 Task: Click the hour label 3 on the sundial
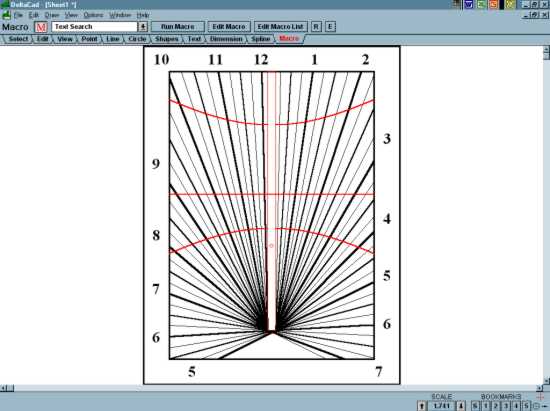tap(387, 139)
